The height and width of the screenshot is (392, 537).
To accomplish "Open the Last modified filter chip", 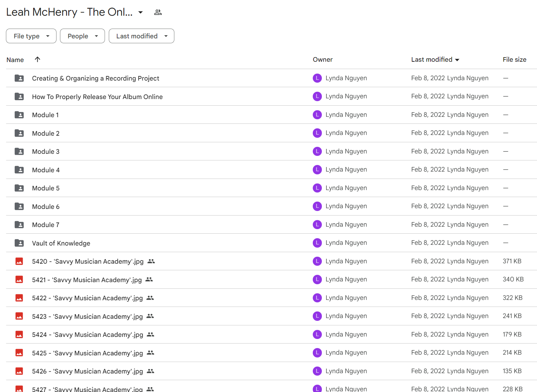I will [142, 36].
